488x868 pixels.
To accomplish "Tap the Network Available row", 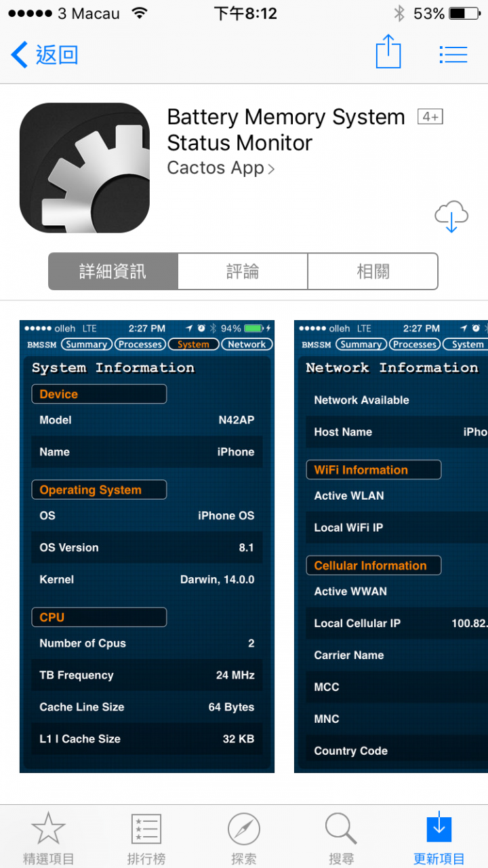I will [396, 400].
